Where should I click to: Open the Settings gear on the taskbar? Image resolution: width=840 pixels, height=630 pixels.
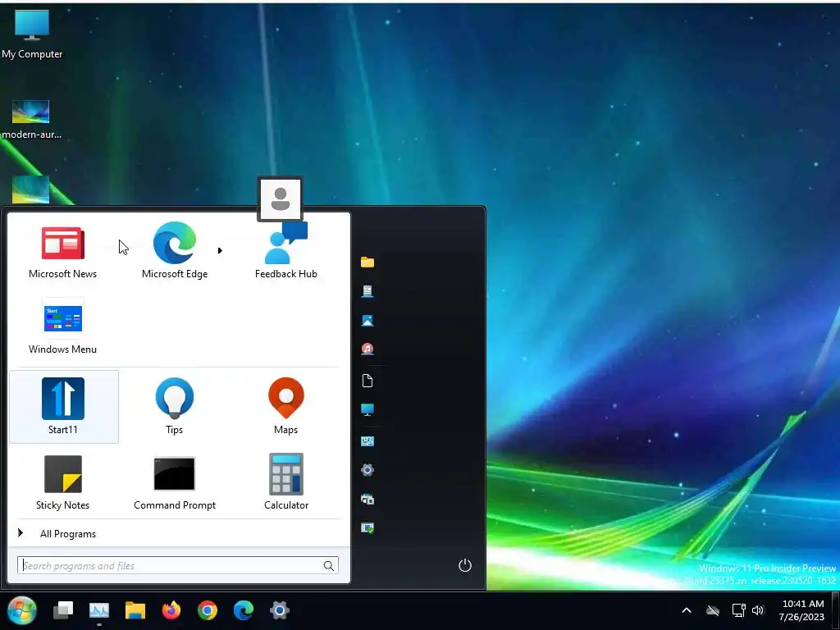pyautogui.click(x=280, y=610)
